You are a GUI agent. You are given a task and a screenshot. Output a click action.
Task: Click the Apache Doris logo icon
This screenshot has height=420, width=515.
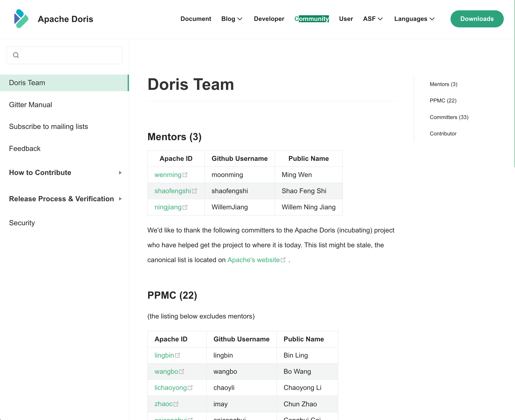coord(21,19)
